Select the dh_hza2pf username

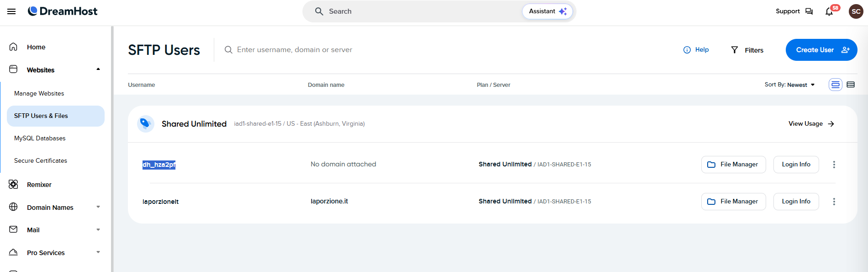pos(159,165)
